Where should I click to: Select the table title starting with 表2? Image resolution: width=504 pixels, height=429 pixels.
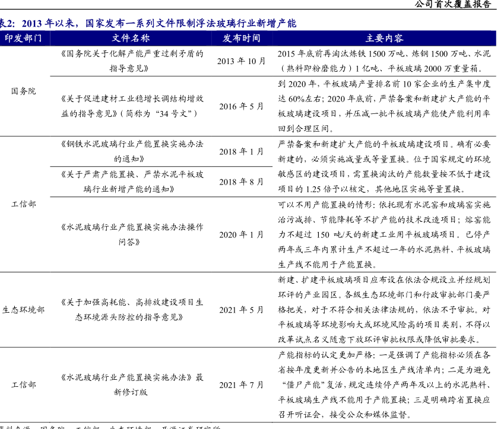(x=148, y=24)
